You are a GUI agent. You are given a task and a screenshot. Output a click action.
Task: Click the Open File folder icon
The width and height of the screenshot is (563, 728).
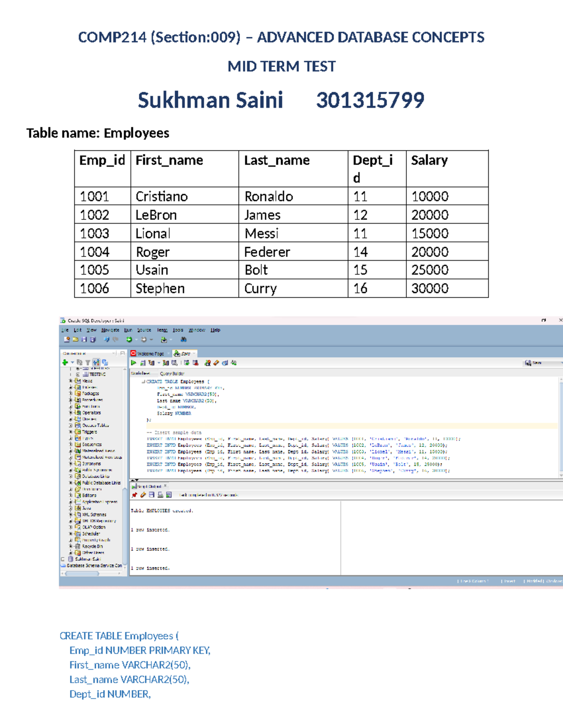[76, 339]
